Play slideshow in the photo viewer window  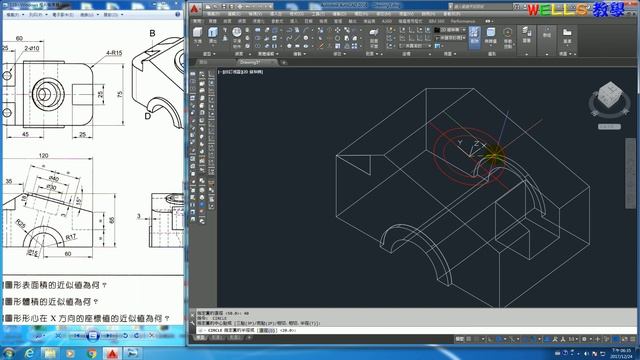click(93, 336)
